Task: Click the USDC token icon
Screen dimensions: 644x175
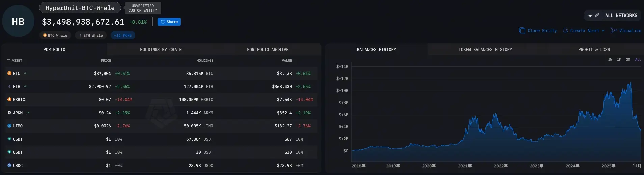Action: [9, 165]
